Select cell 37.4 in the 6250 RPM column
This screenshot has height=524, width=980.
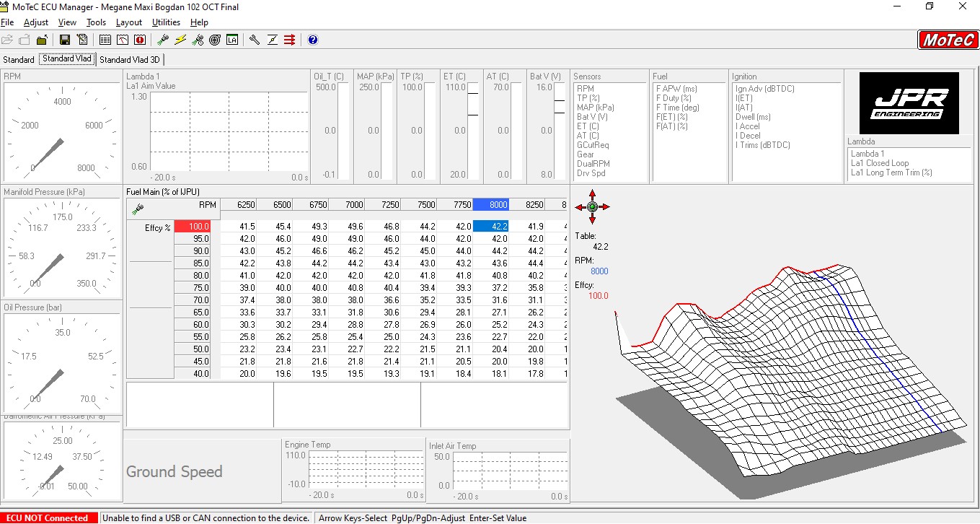pos(238,300)
